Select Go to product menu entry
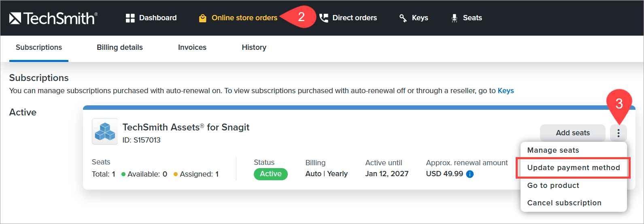 coord(553,186)
